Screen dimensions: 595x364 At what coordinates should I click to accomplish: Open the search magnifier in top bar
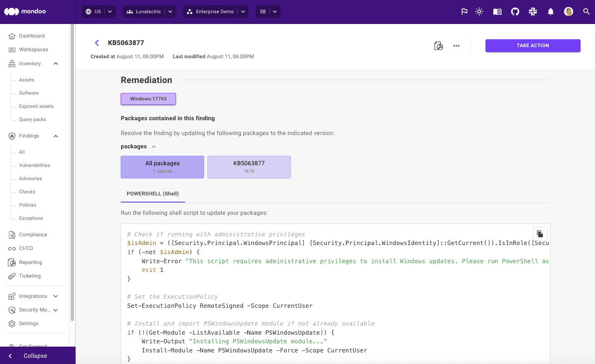tap(586, 11)
